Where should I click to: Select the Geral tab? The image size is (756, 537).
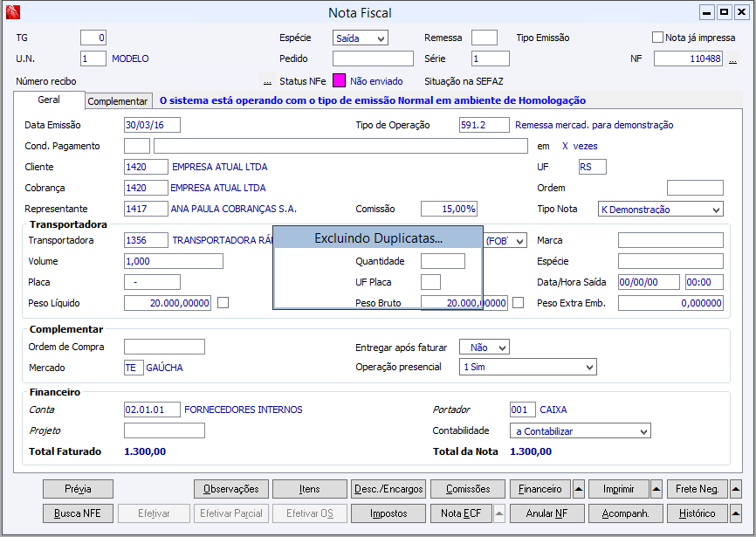pyautogui.click(x=49, y=100)
